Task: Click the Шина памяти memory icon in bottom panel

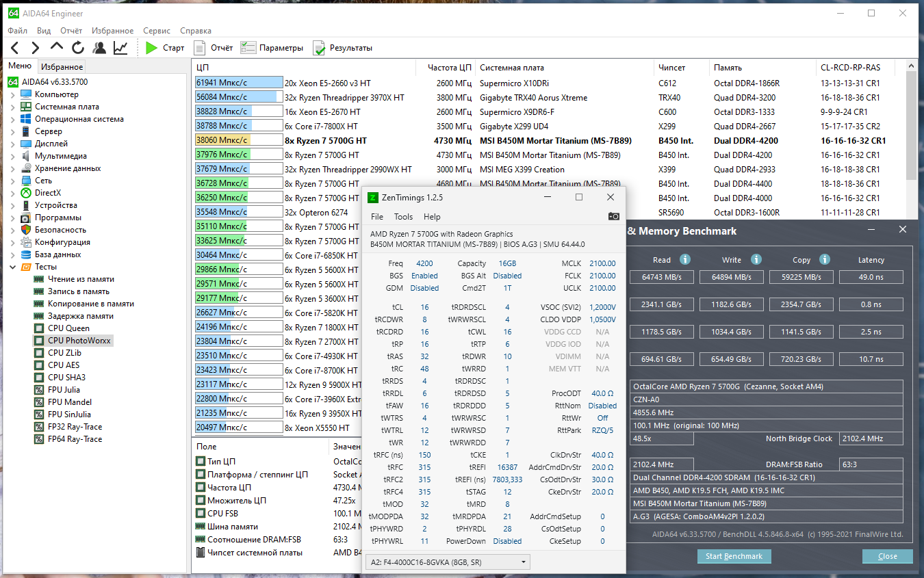Action: (201, 527)
